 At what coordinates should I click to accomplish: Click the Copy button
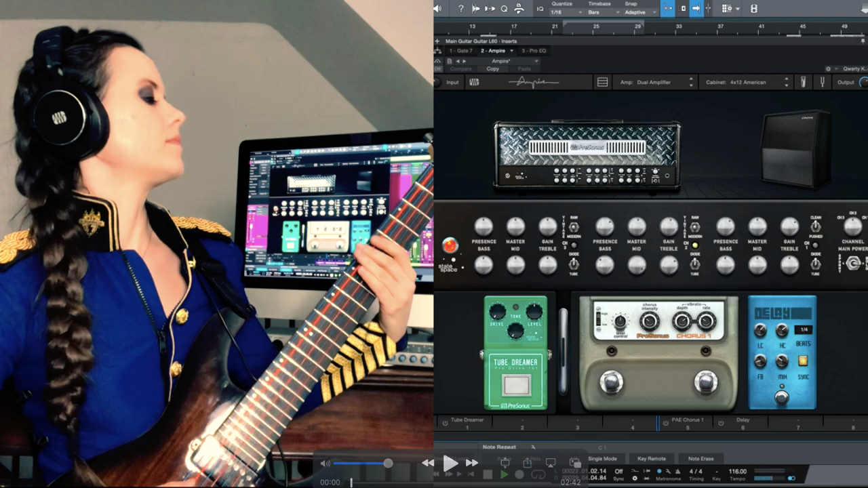point(493,68)
